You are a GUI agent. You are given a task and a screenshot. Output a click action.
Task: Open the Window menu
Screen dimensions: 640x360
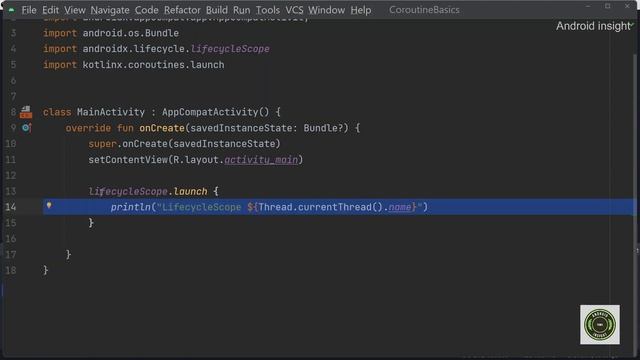[326, 10]
